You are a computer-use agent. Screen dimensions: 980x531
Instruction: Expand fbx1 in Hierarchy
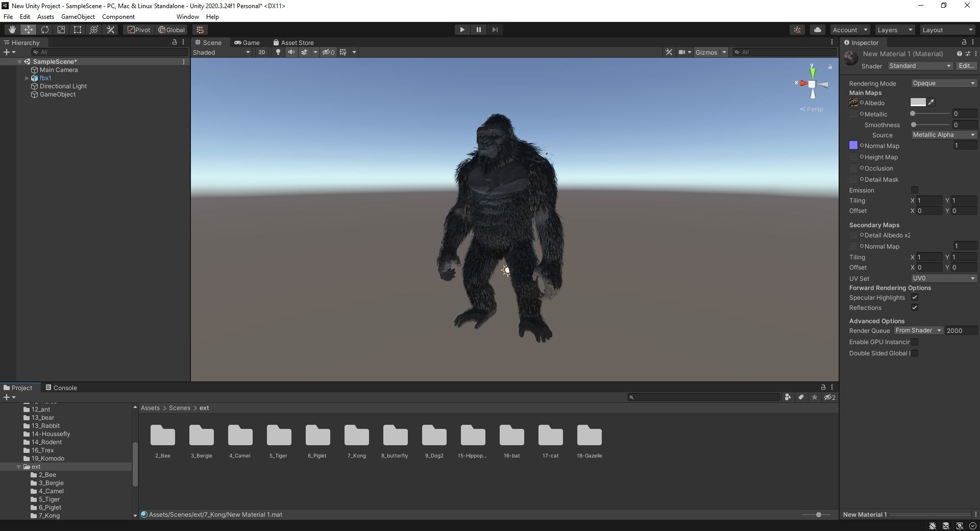coord(27,78)
